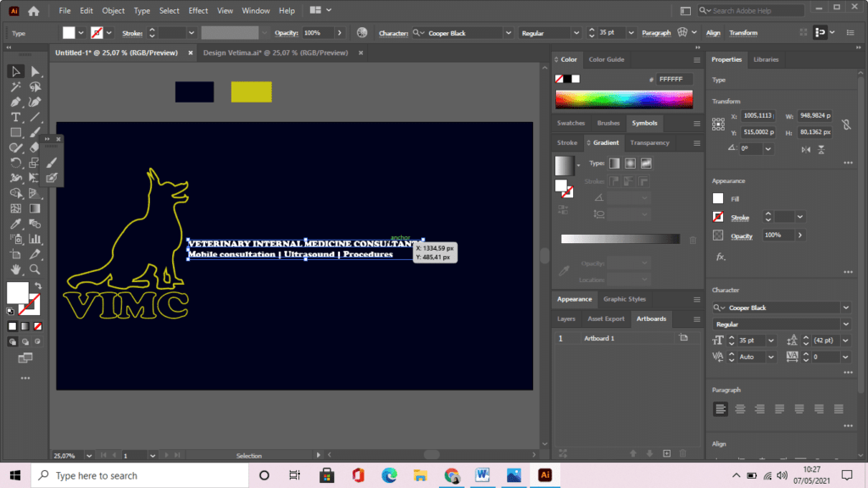Image resolution: width=868 pixels, height=488 pixels.
Task: Open the Stroke weight dropdown in control bar
Action: 191,33
